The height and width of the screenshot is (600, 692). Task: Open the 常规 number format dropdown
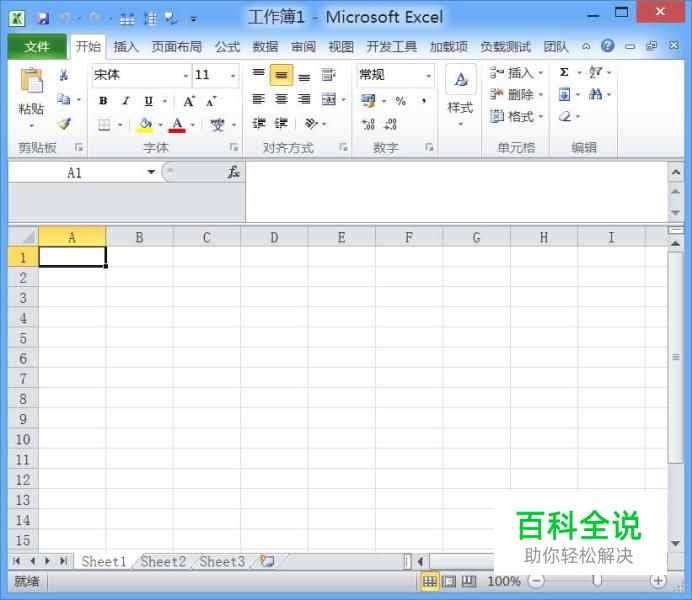click(428, 76)
